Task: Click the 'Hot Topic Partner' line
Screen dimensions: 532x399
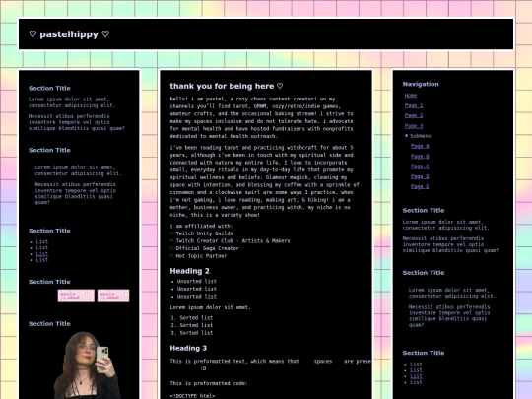Action: [x=201, y=256]
